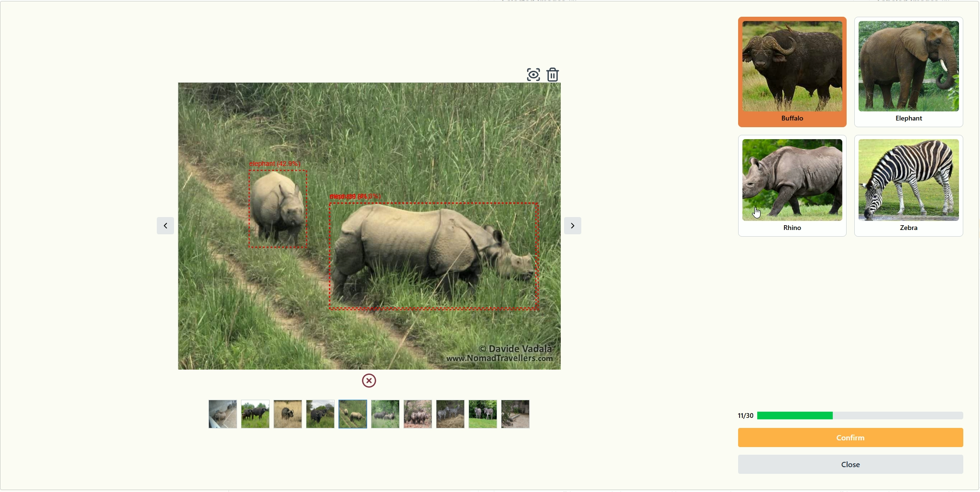Open the last thumbnail in the filmstrip
Viewport: 980px width, 492px height.
tap(515, 414)
